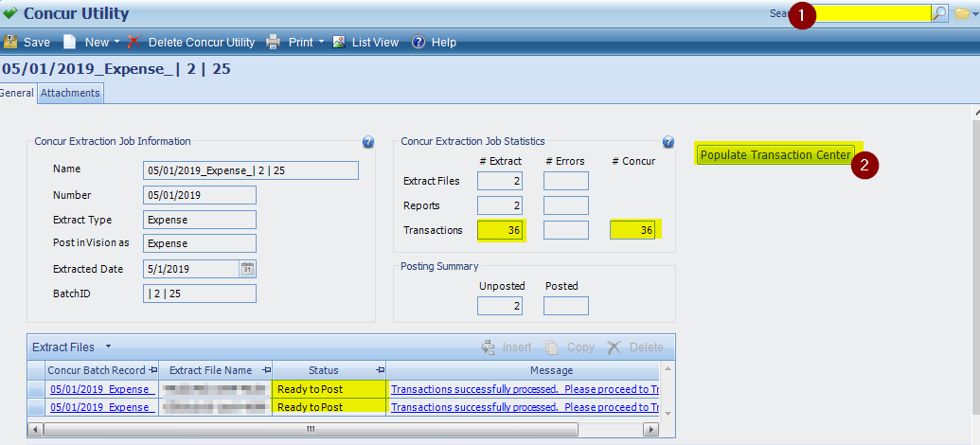980x445 pixels.
Task: Click the Posted count field
Action: [566, 306]
